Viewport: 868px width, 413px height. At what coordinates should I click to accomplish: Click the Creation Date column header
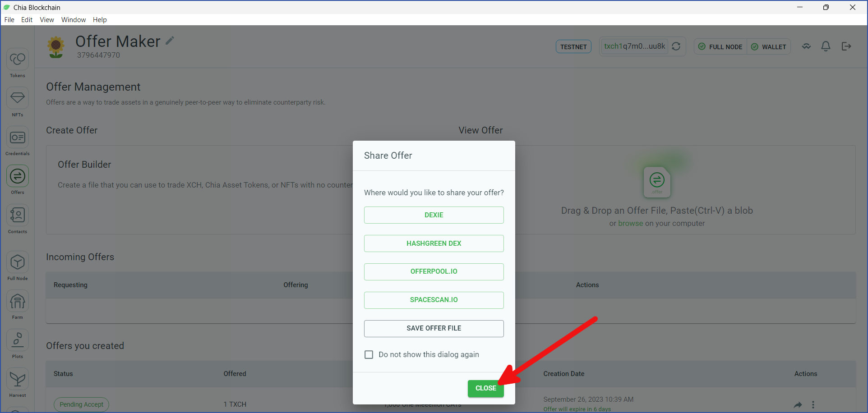[564, 374]
